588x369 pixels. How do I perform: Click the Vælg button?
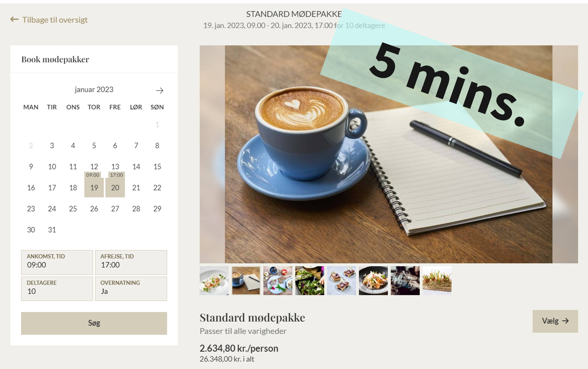click(555, 321)
